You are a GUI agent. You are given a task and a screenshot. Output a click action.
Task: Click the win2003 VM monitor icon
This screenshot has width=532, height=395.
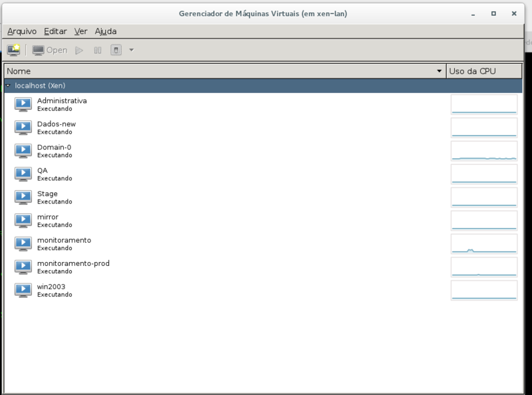tap(23, 290)
